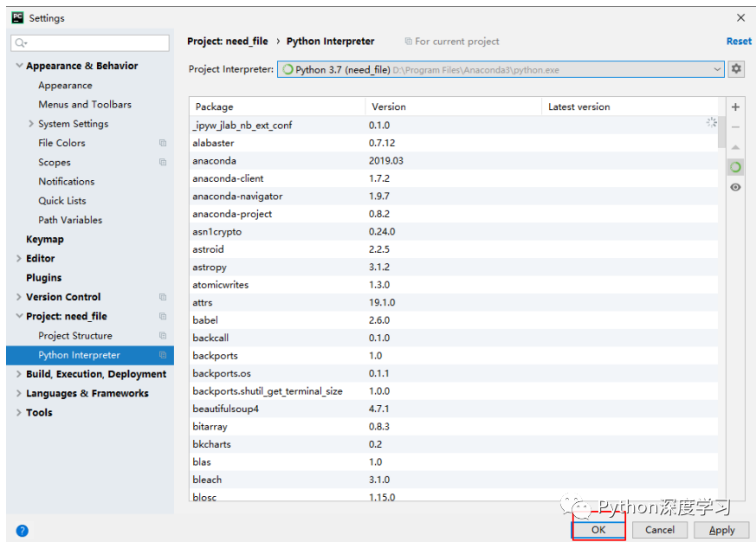This screenshot has height=542, width=756.
Task: Select Keymap in the settings tree
Action: click(x=45, y=239)
